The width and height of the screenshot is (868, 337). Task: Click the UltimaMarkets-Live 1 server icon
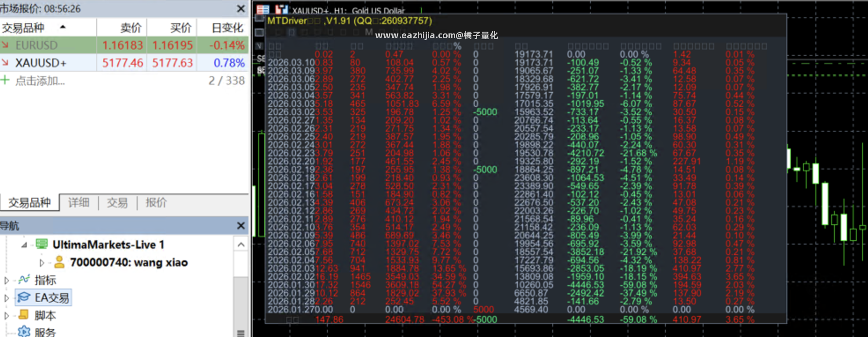(42, 244)
